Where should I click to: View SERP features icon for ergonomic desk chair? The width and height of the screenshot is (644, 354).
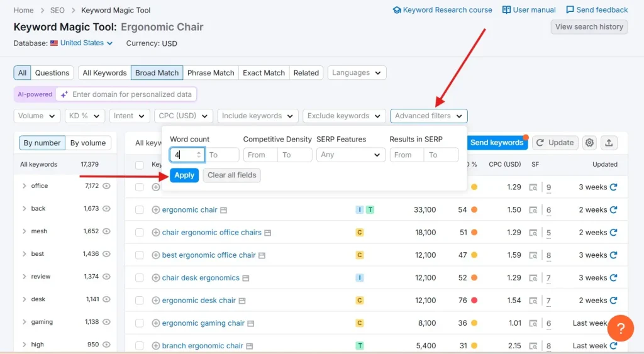[533, 301]
